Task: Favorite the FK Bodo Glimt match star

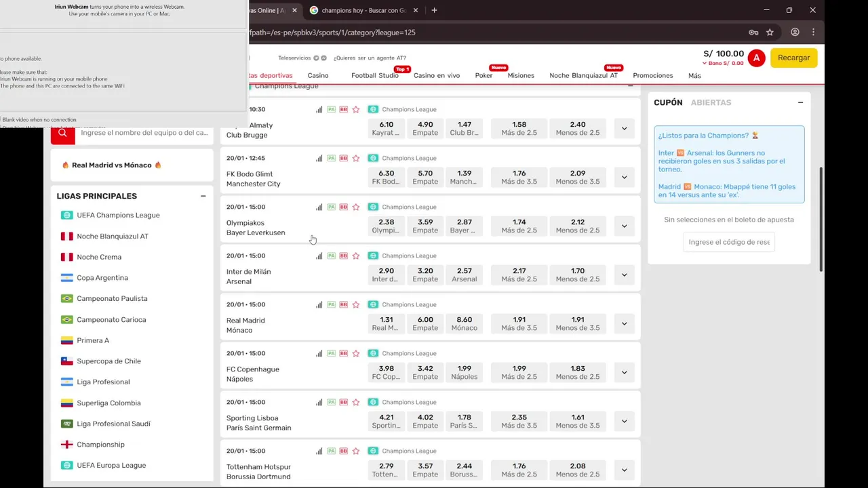Action: [356, 159]
